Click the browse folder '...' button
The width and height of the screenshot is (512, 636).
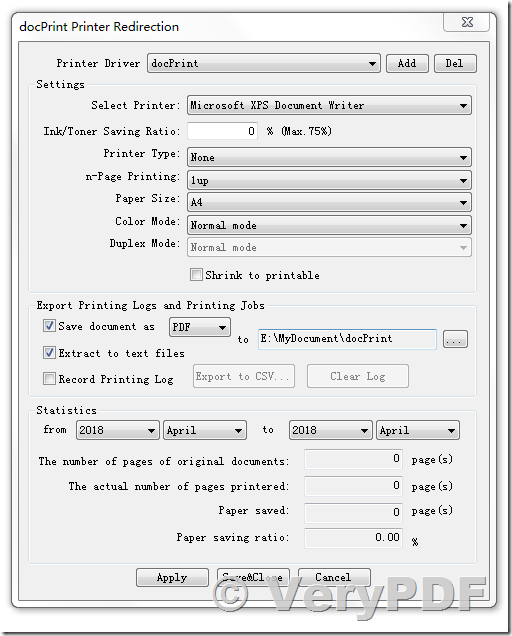pyautogui.click(x=455, y=339)
